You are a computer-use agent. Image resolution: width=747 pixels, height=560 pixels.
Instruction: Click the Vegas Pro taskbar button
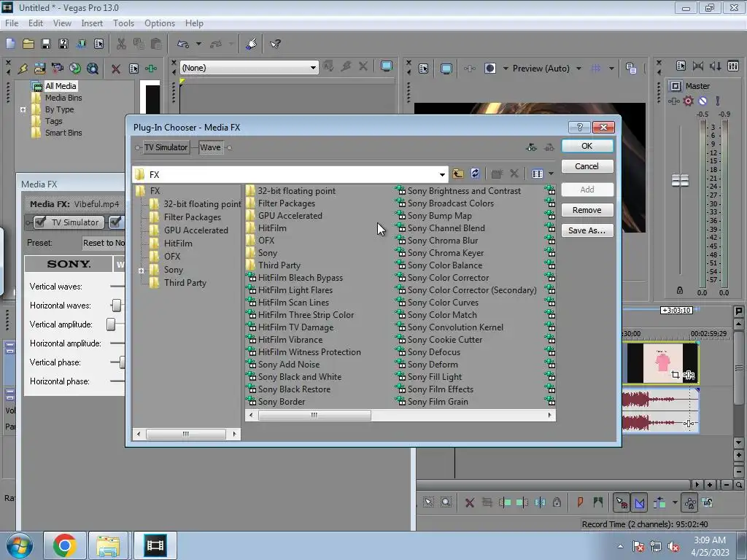(155, 545)
